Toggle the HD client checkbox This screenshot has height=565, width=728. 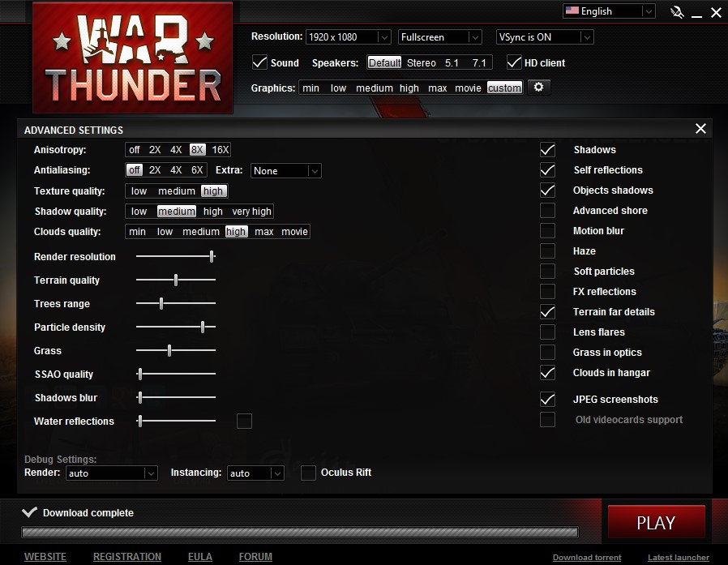pyautogui.click(x=514, y=62)
